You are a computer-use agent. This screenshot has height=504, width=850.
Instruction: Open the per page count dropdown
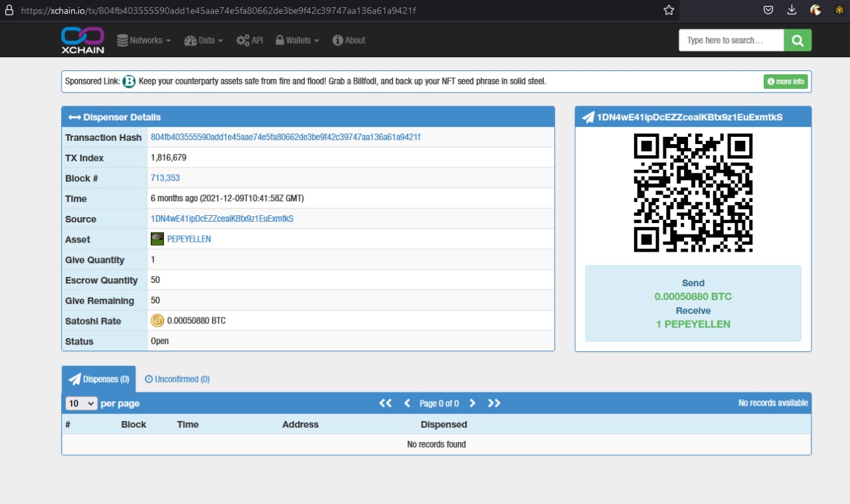click(81, 403)
